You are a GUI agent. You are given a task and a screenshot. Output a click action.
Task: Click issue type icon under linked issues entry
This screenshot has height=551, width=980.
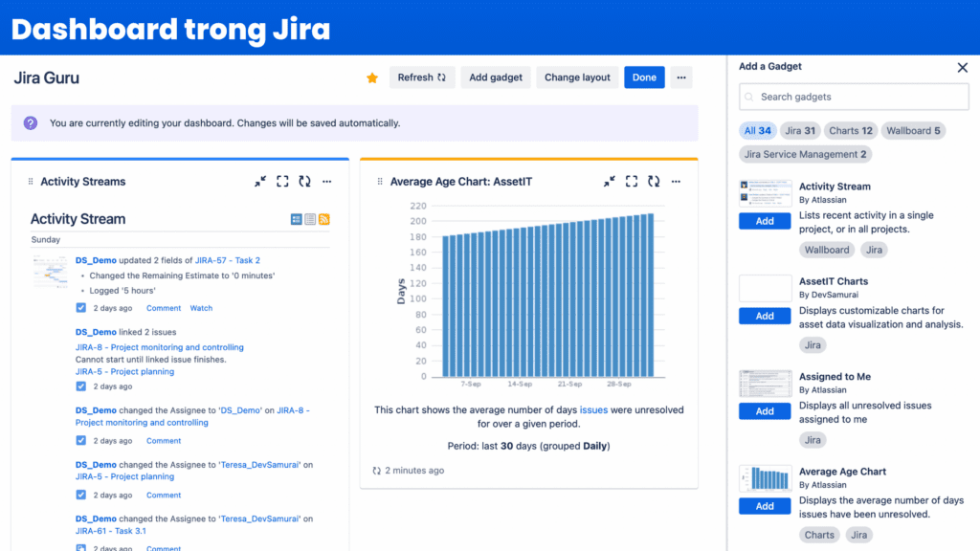81,386
